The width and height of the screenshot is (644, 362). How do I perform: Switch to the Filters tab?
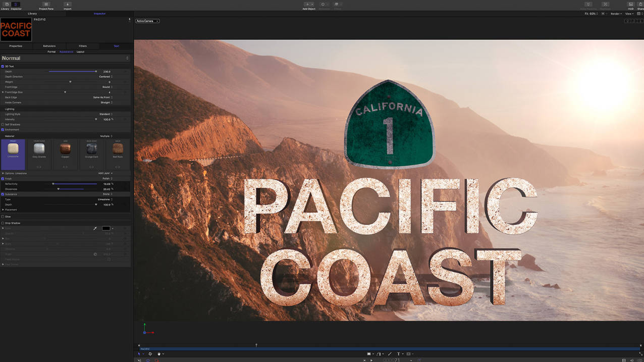pyautogui.click(x=83, y=46)
